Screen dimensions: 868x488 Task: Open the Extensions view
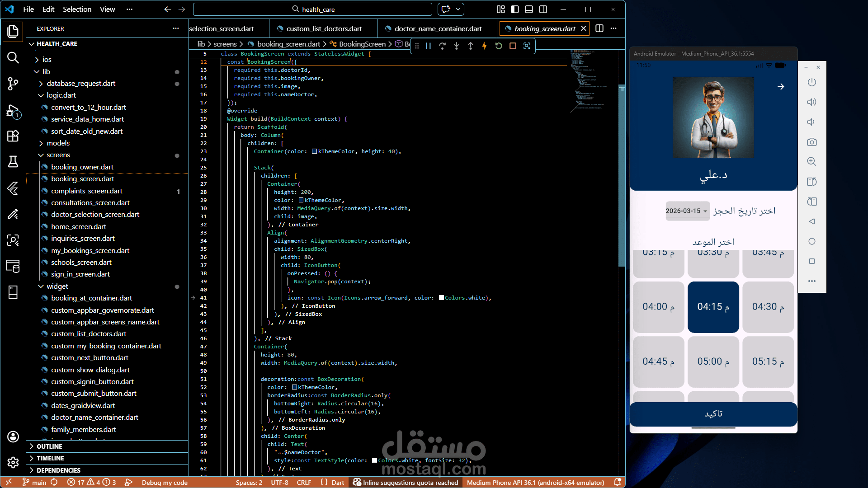[13, 136]
